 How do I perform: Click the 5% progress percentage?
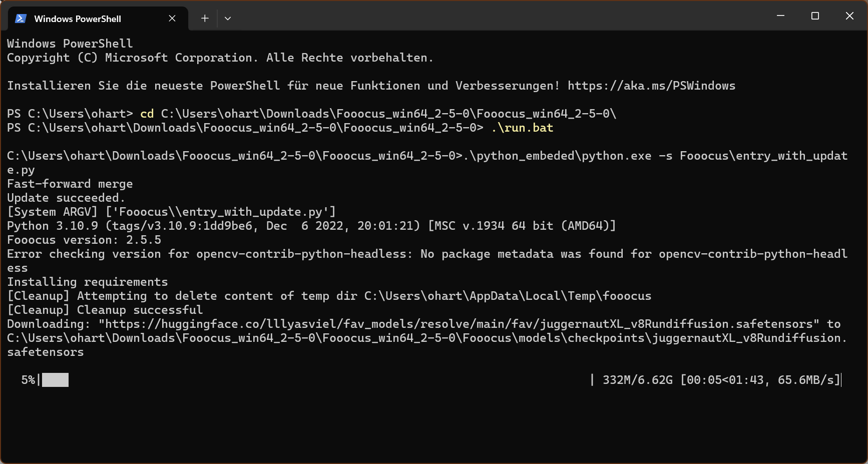(x=28, y=380)
